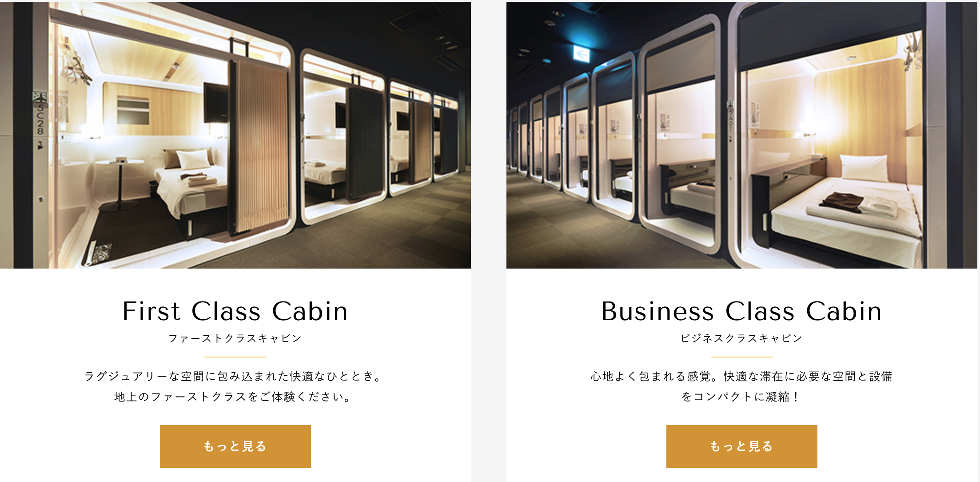980x482 pixels.
Task: Open the First Class Cabin photo
Action: click(235, 135)
